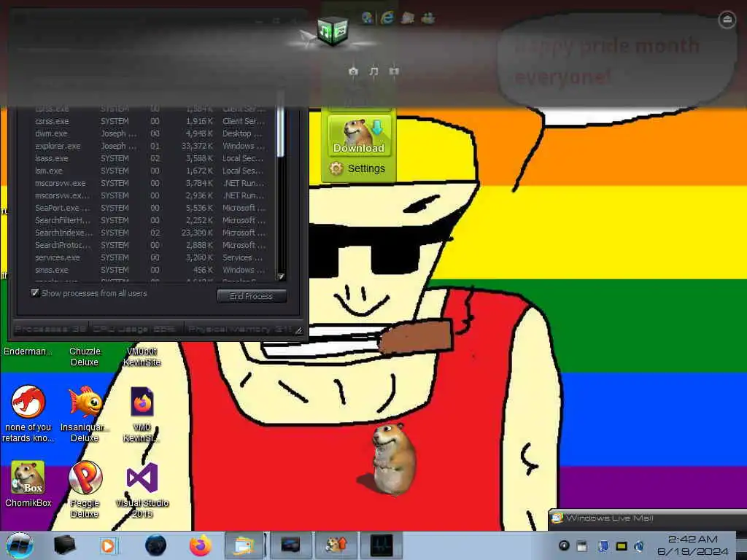
Task: Select the dwm.exe process row
Action: 150,133
